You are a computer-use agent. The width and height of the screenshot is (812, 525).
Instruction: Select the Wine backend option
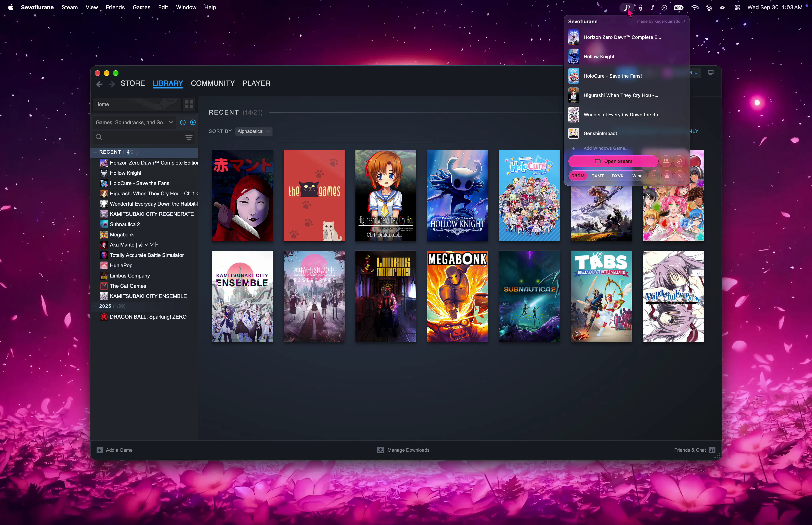pos(637,176)
